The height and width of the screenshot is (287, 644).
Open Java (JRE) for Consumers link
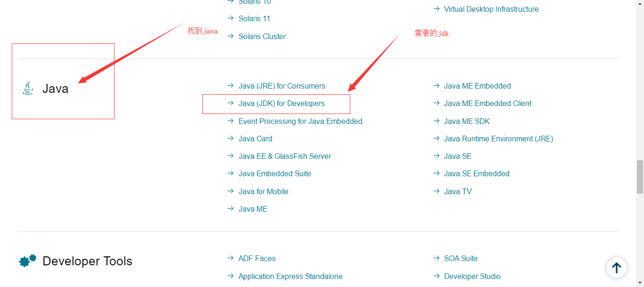tap(282, 86)
